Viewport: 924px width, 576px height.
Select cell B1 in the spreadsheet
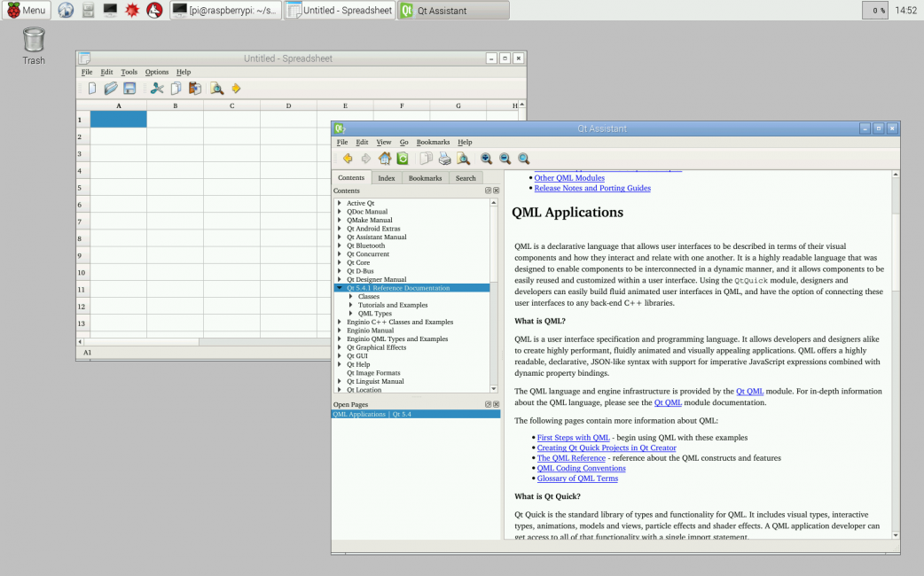[x=176, y=120]
